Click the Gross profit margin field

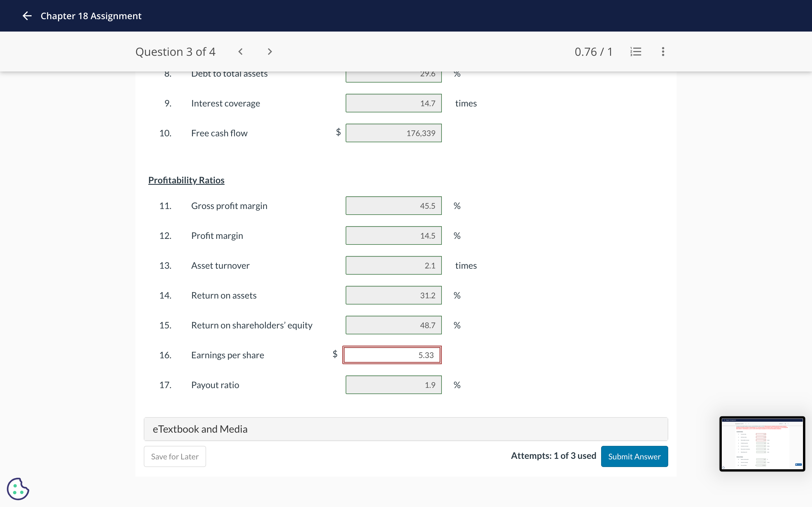click(393, 206)
